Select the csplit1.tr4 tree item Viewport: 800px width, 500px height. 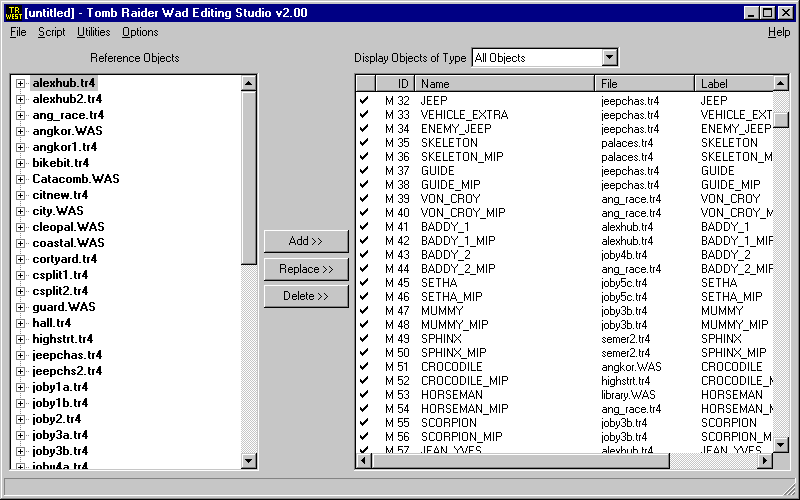click(60, 275)
